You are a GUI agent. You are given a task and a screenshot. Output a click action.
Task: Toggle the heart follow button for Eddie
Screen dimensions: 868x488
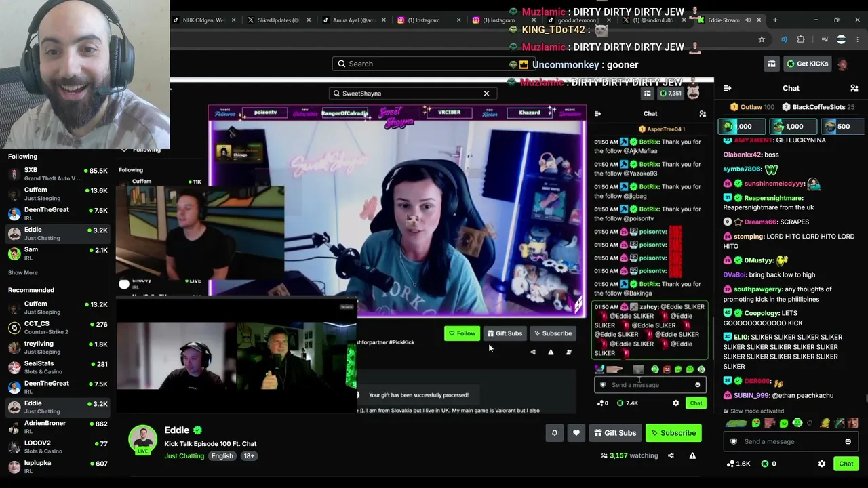(x=576, y=433)
